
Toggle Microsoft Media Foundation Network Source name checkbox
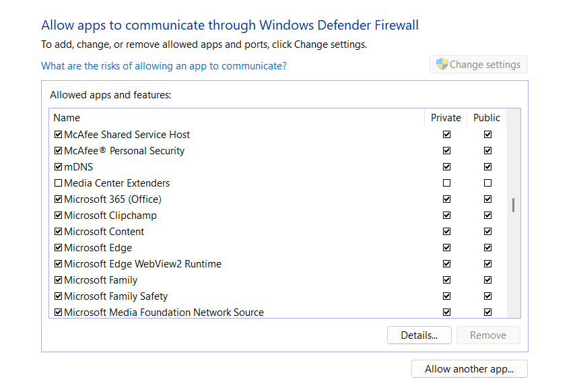[58, 313]
